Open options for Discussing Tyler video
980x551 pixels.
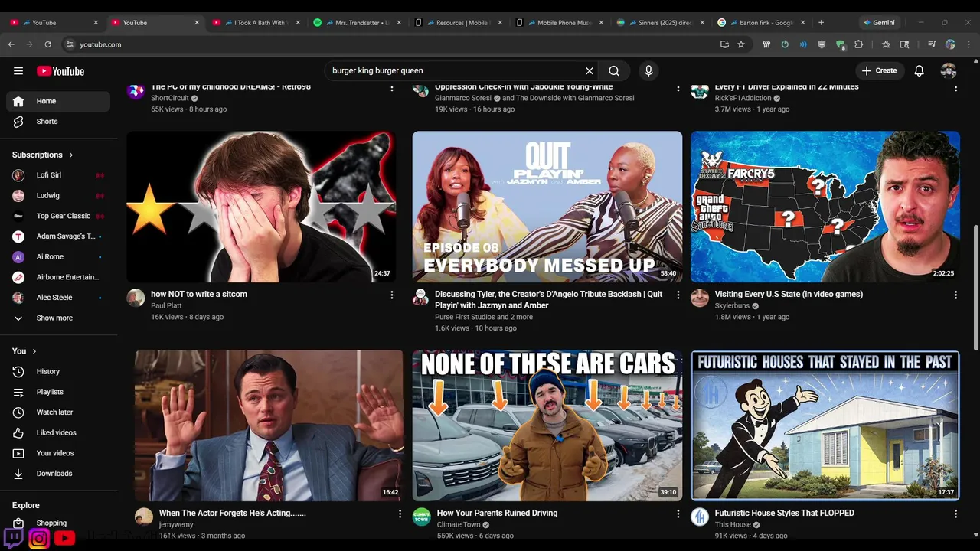pyautogui.click(x=678, y=295)
